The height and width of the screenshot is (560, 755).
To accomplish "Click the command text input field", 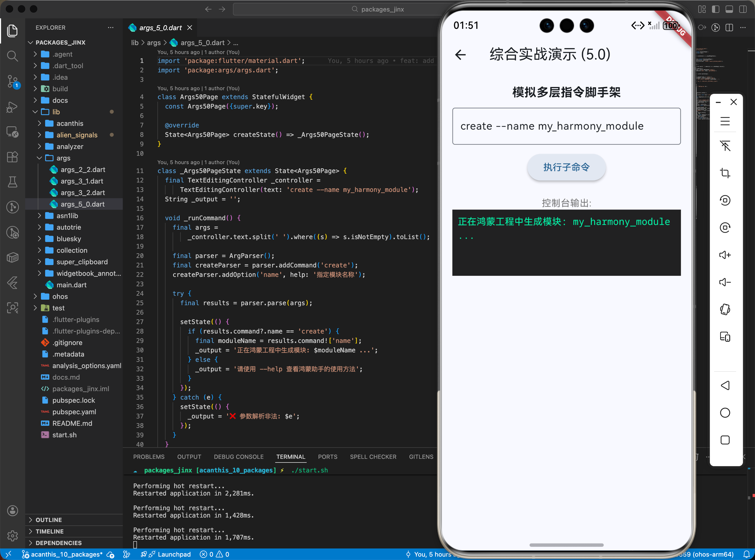I will (566, 126).
